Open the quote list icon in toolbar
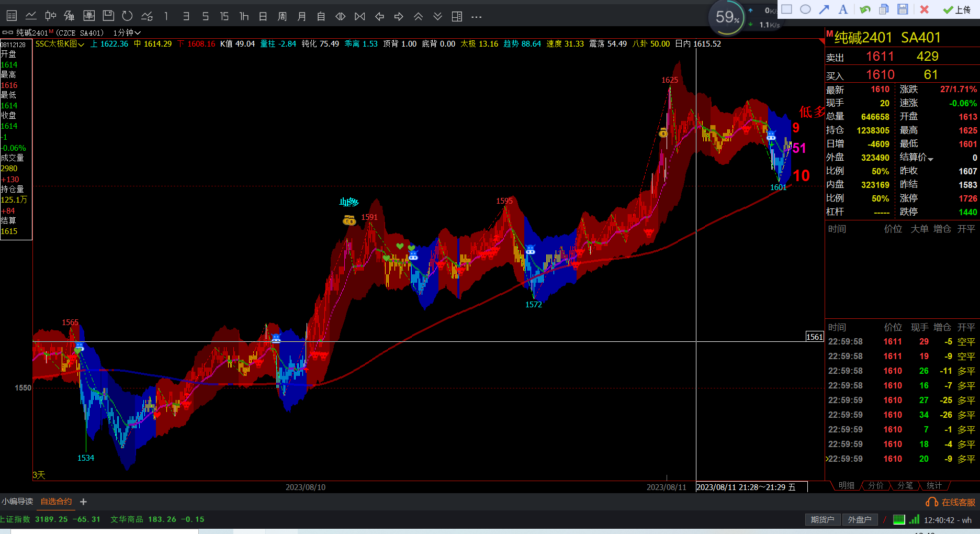The image size is (980, 534). click(x=12, y=16)
